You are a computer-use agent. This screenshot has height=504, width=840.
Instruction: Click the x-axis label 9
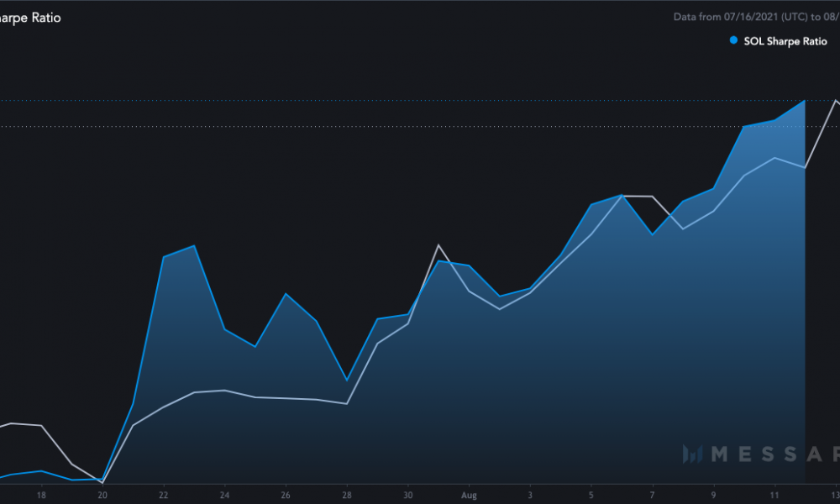[x=713, y=495]
